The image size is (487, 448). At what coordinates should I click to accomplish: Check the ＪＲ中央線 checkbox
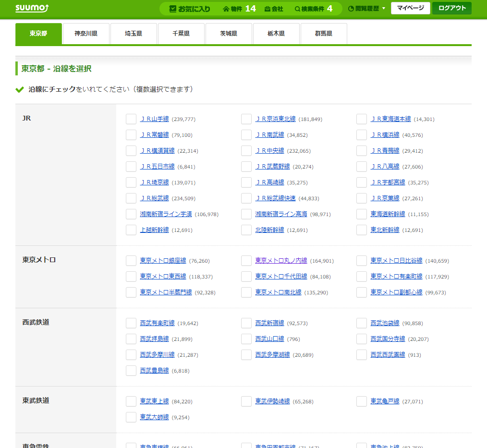point(246,151)
